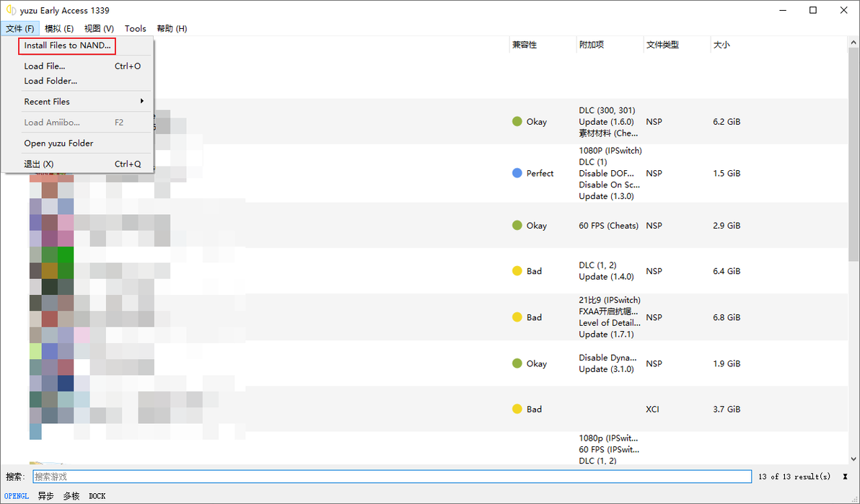Click '60 FPS (Cheats)' add-on text
Image resolution: width=860 pixels, height=504 pixels.
(609, 226)
